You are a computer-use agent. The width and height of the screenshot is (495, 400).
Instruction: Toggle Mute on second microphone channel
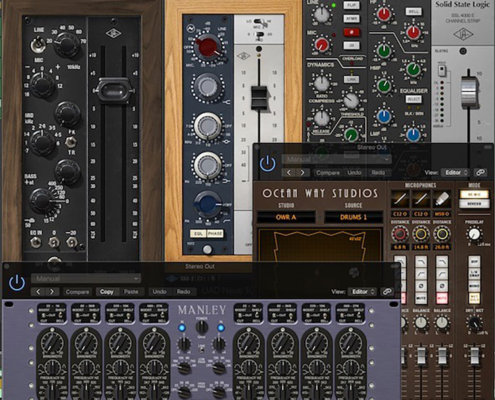[x=421, y=297]
